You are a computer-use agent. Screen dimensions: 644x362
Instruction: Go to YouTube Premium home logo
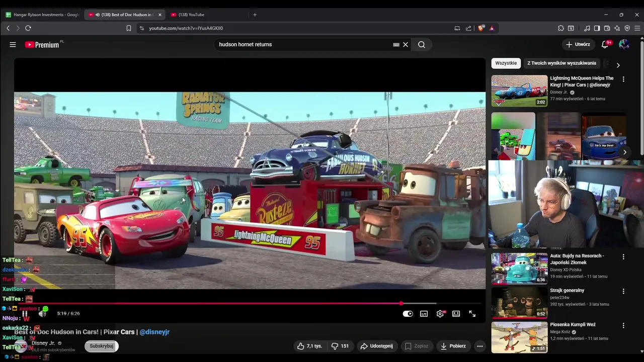point(42,45)
